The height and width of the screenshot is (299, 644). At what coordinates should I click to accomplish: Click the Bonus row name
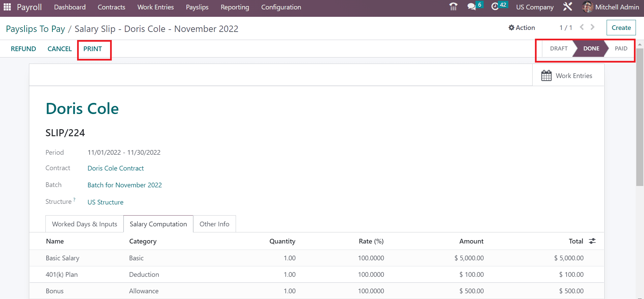pos(55,291)
